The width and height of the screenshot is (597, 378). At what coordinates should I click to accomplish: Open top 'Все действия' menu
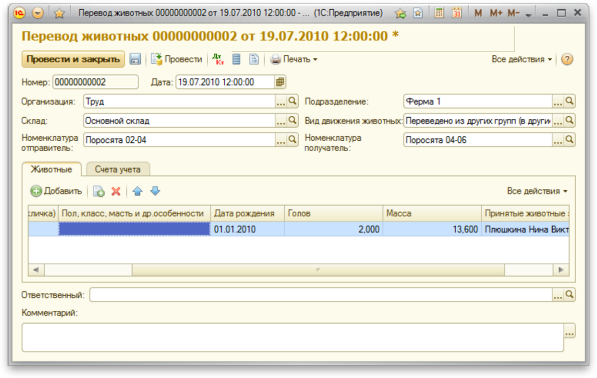tap(522, 59)
